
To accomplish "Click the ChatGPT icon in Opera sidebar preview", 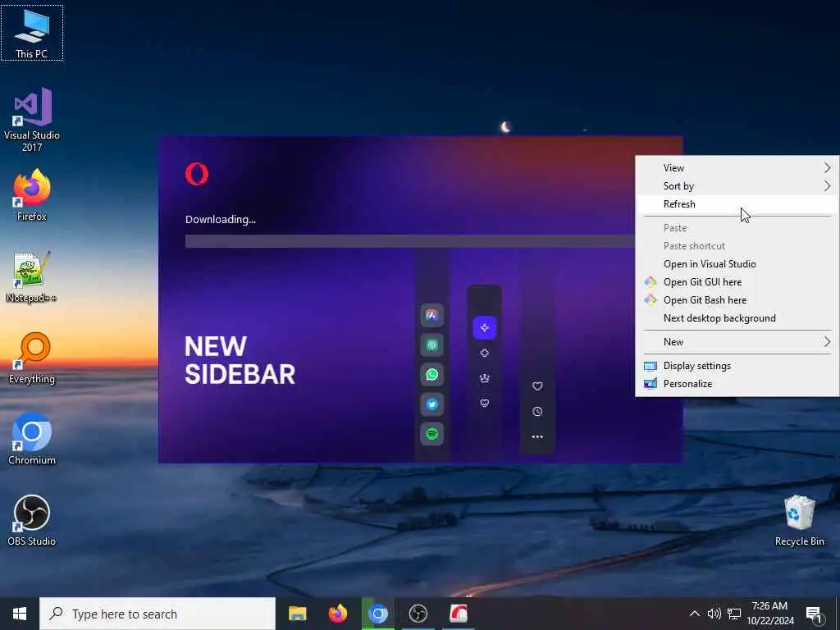I will coord(431,345).
